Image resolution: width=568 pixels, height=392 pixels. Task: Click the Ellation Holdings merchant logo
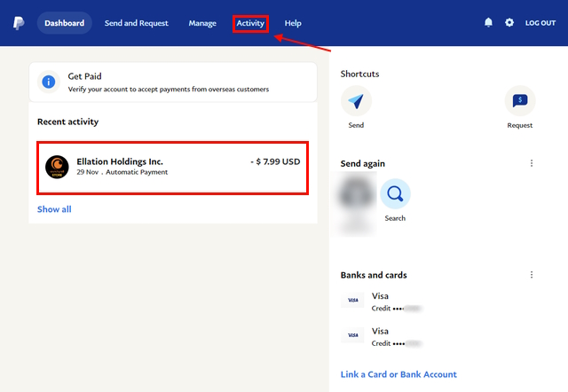57,167
